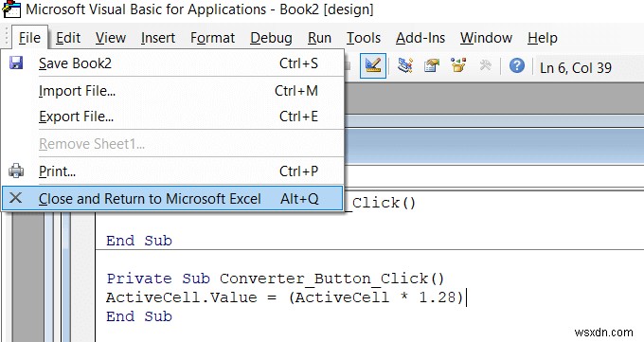
Task: Open the Format menu
Action: click(212, 38)
